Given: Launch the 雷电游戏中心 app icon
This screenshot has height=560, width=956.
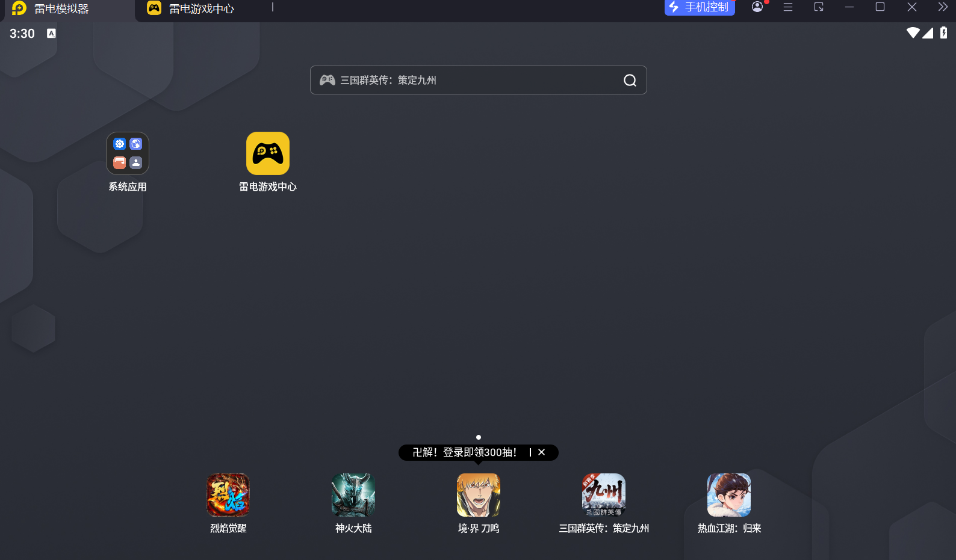Looking at the screenshot, I should pyautogui.click(x=268, y=154).
